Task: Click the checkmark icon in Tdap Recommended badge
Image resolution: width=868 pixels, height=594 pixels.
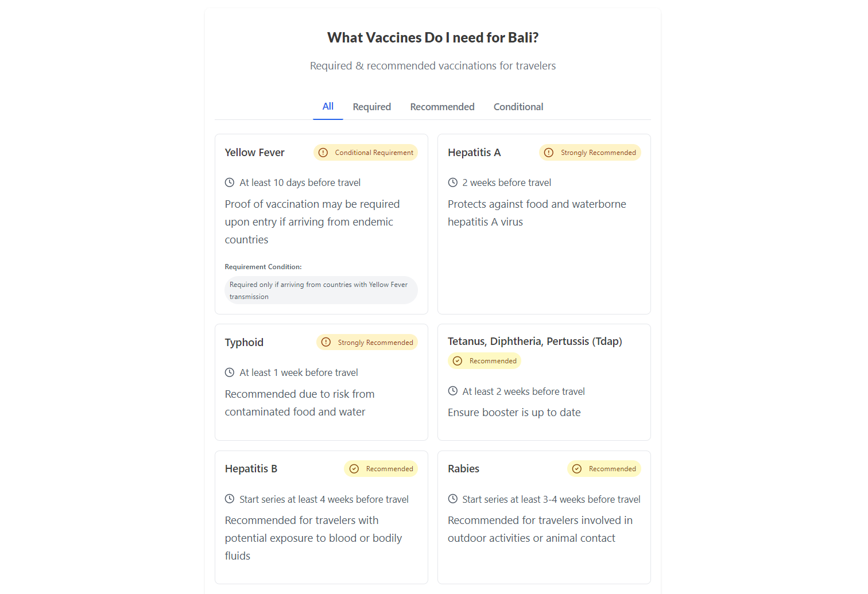Action: (458, 361)
